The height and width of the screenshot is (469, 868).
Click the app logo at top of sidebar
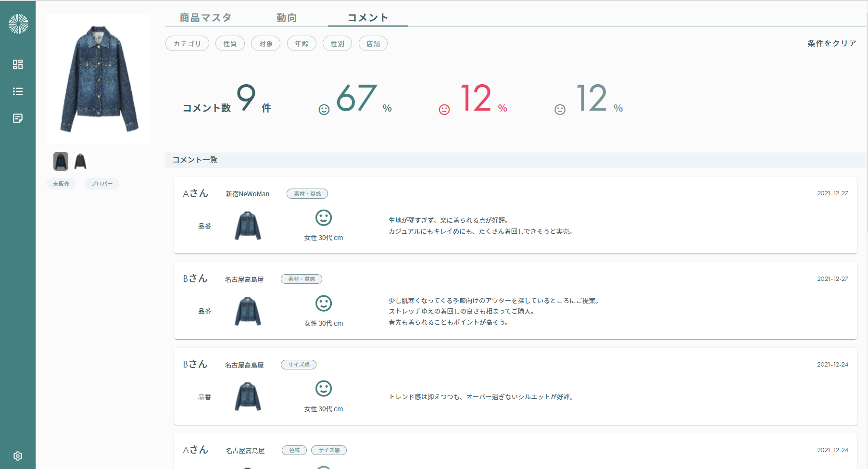[18, 22]
